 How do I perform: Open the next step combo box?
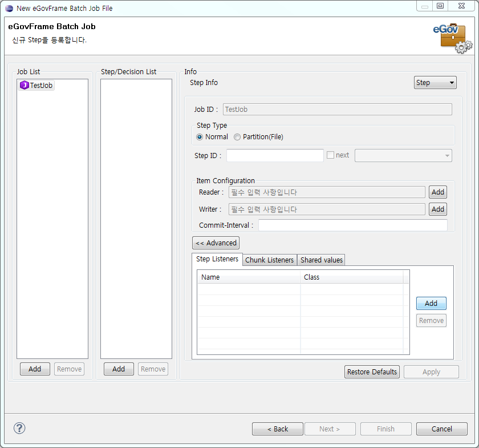(403, 155)
